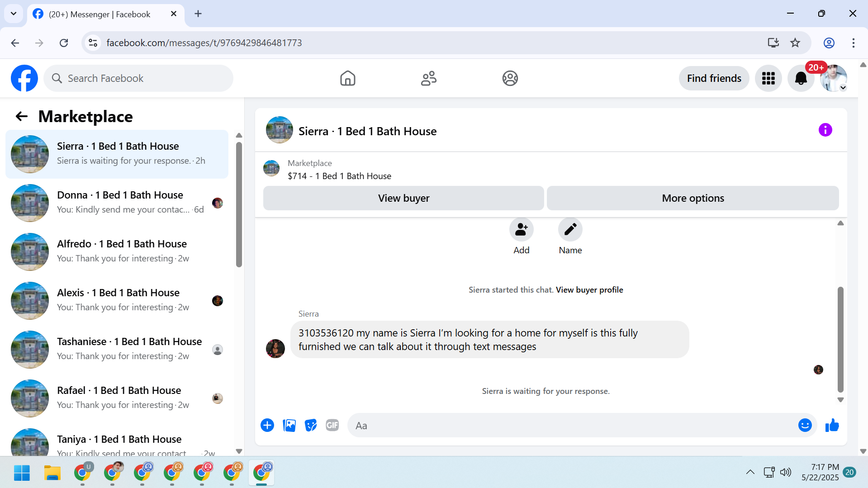868x488 pixels.
Task: Go back in browser history
Action: 15,43
